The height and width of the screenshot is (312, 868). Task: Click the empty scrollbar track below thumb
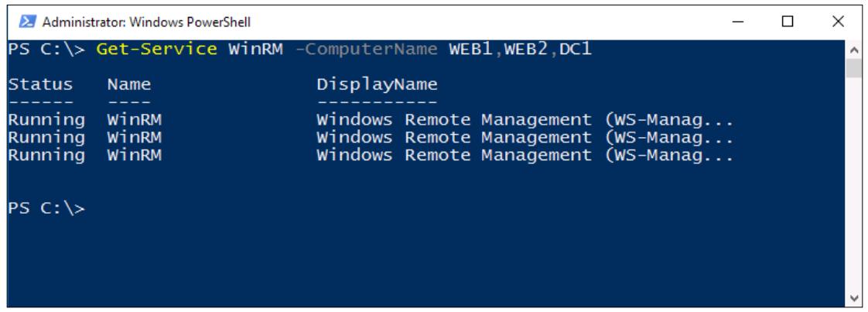(853, 184)
